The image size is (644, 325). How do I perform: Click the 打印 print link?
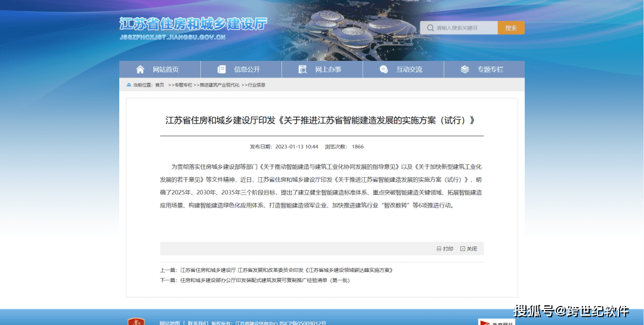click(448, 249)
